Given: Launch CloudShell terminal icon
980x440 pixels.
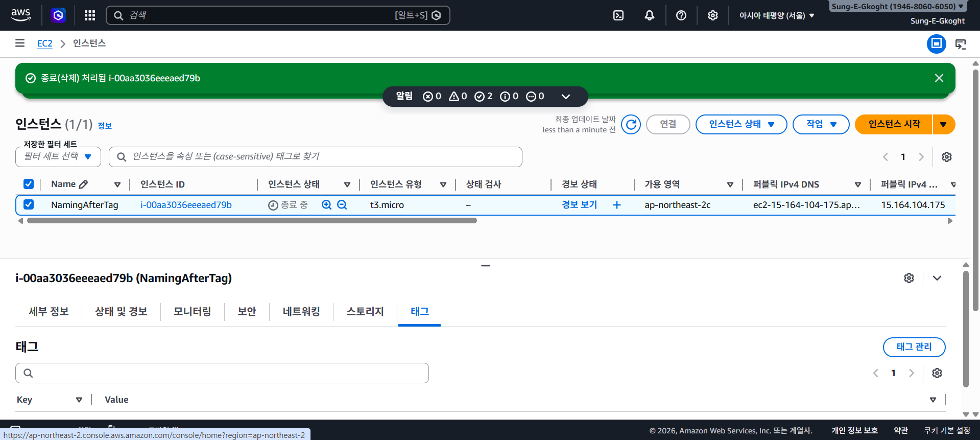Looking at the screenshot, I should point(618,15).
